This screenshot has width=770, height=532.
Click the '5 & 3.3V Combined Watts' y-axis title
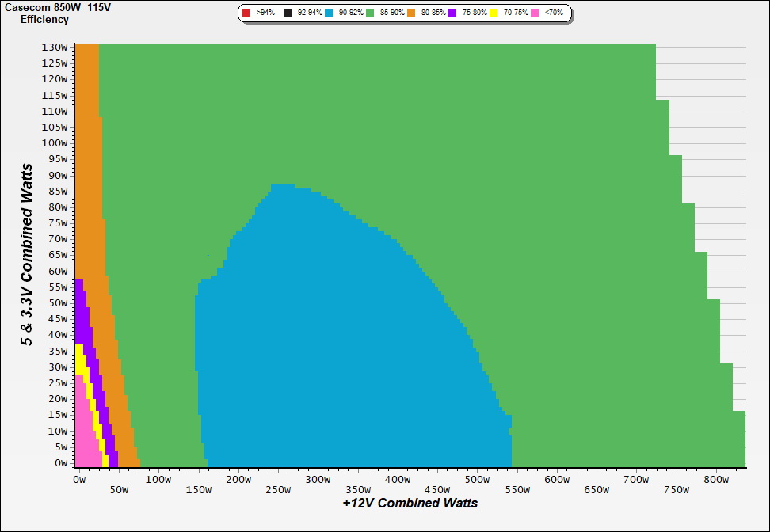tap(27, 254)
